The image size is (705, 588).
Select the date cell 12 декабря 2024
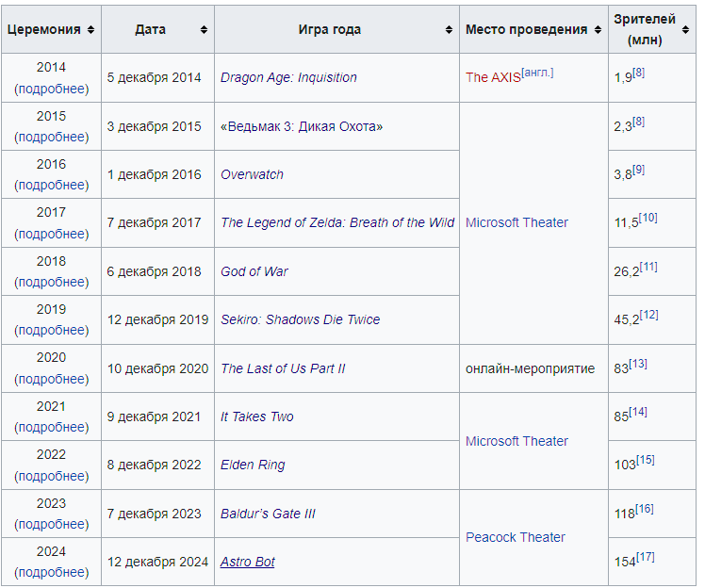[157, 562]
